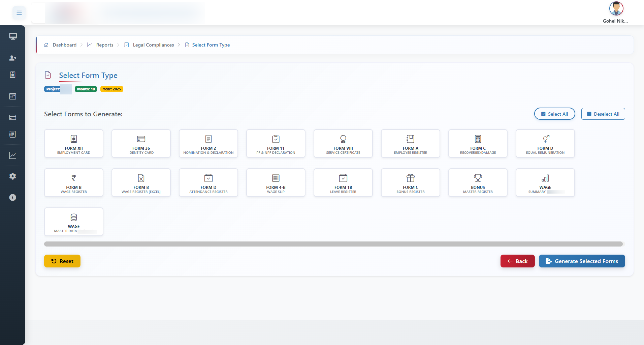
Task: Open the payment card sidebar icon
Action: coord(13,117)
